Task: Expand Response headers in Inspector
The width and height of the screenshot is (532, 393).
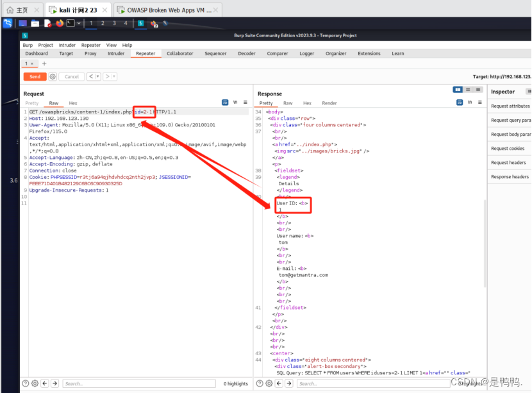Action: coord(510,177)
